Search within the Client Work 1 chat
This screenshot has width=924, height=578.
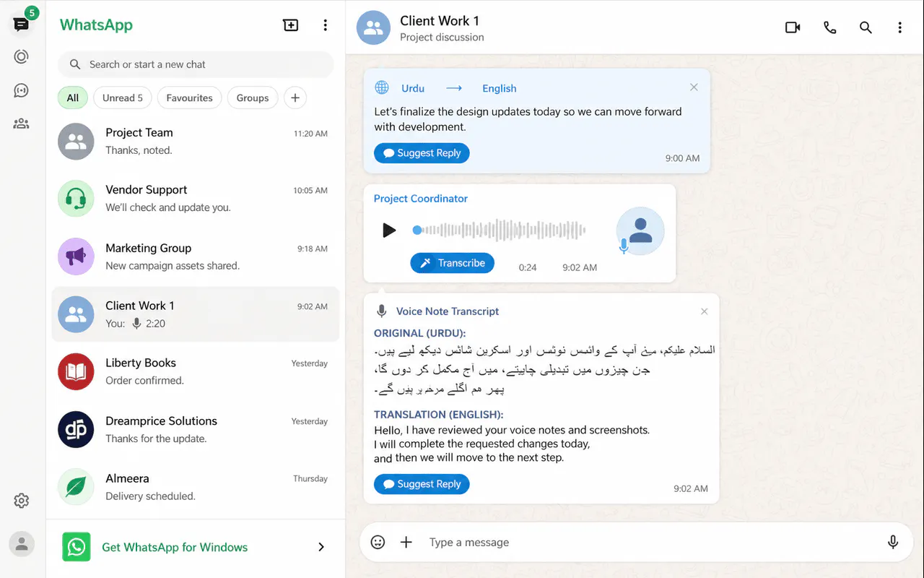tap(866, 27)
